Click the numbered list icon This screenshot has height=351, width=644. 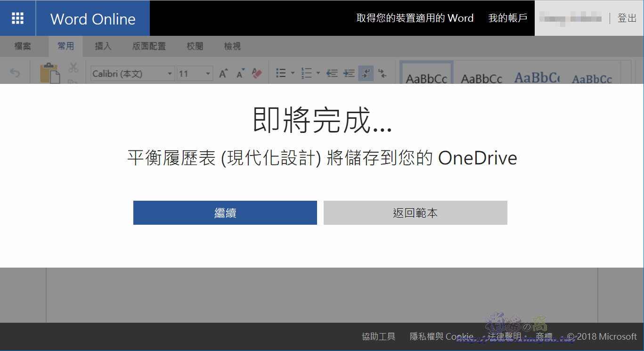307,73
